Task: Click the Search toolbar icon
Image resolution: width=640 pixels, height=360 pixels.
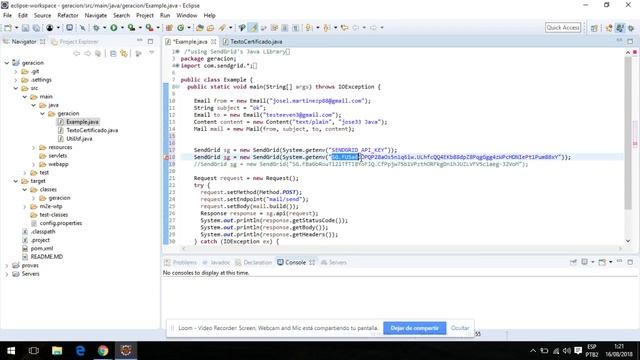Action: 222,28
